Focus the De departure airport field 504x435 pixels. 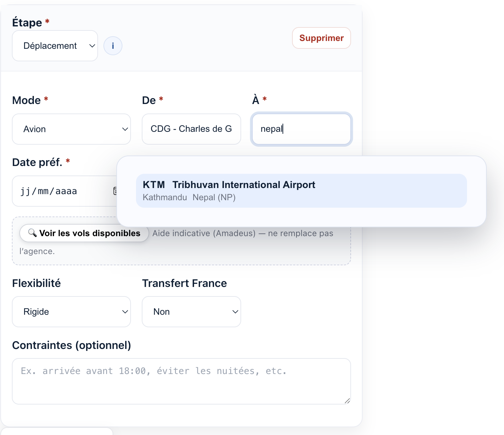point(191,129)
